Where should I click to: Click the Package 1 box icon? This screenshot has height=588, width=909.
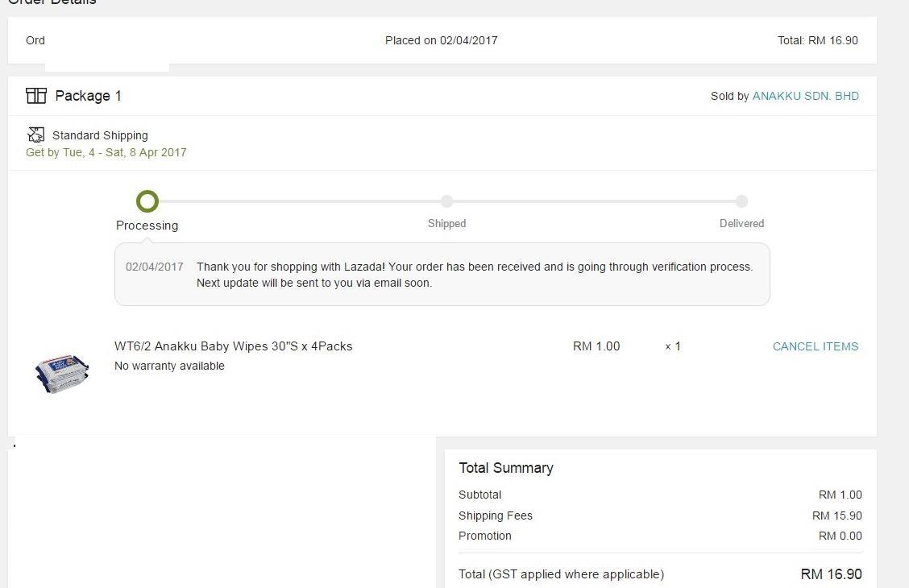[36, 96]
